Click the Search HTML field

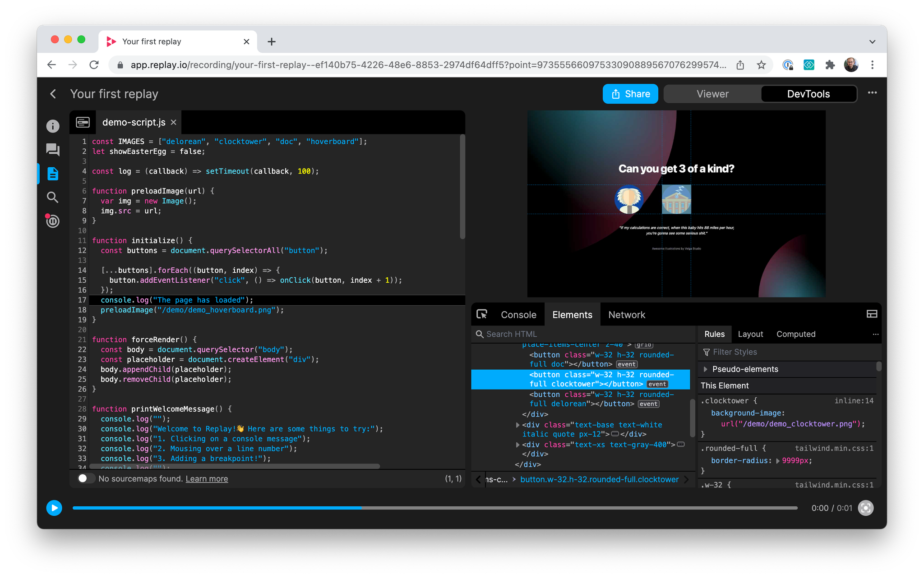click(584, 334)
